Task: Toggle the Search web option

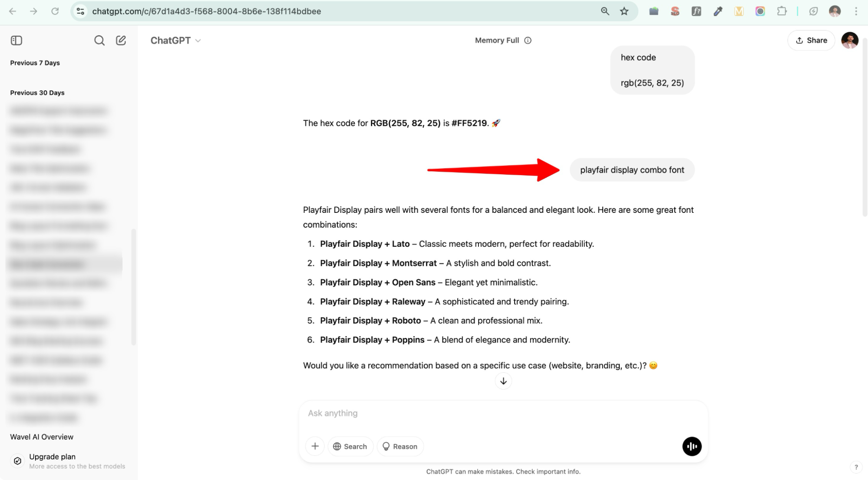Action: [350, 446]
